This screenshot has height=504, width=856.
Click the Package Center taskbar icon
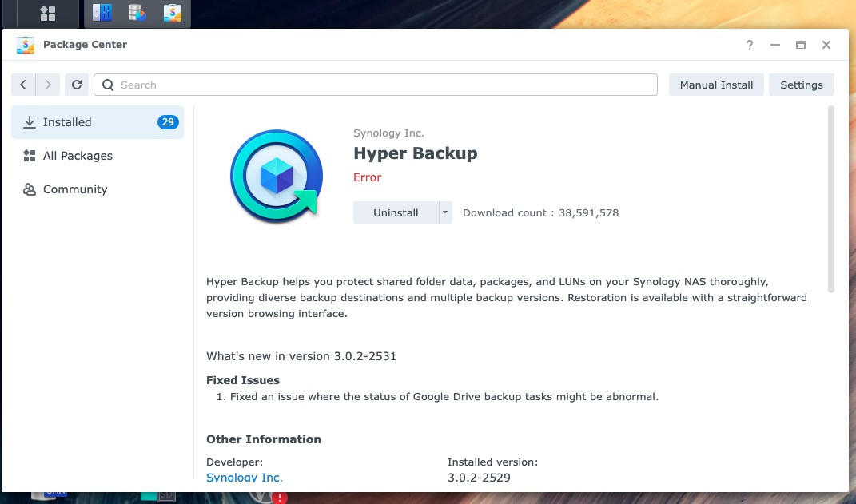[x=172, y=14]
